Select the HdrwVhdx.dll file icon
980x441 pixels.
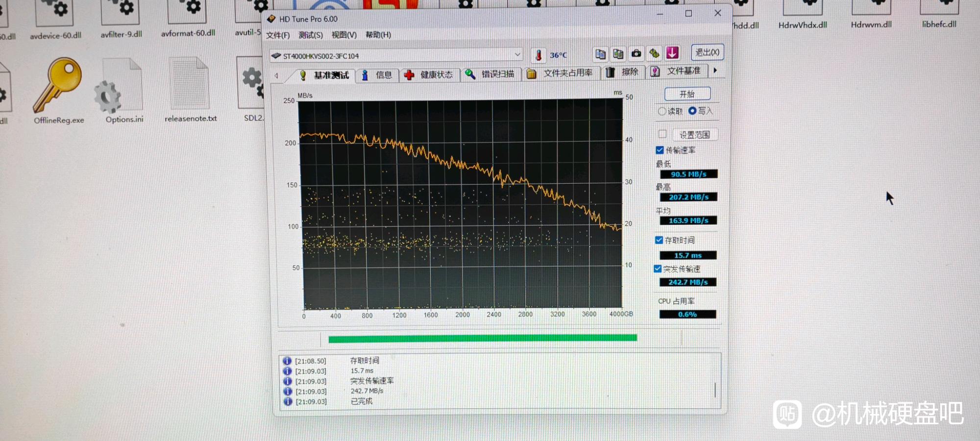(x=803, y=9)
